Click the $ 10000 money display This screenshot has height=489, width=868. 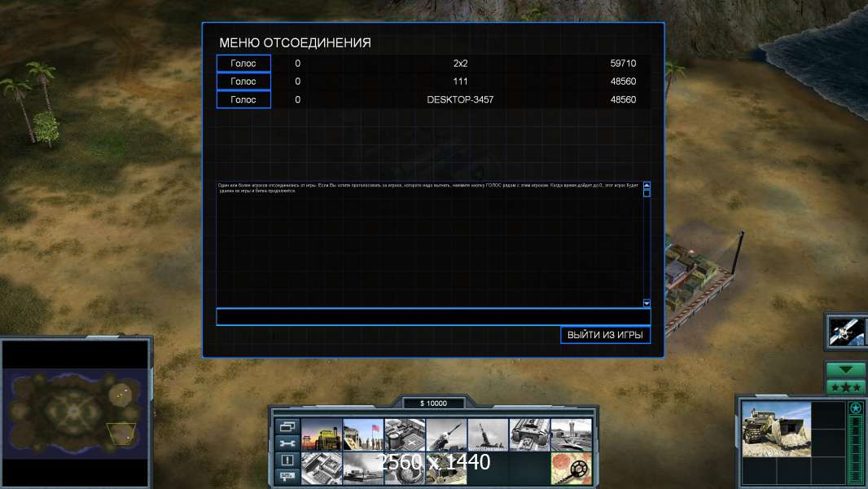tap(433, 403)
